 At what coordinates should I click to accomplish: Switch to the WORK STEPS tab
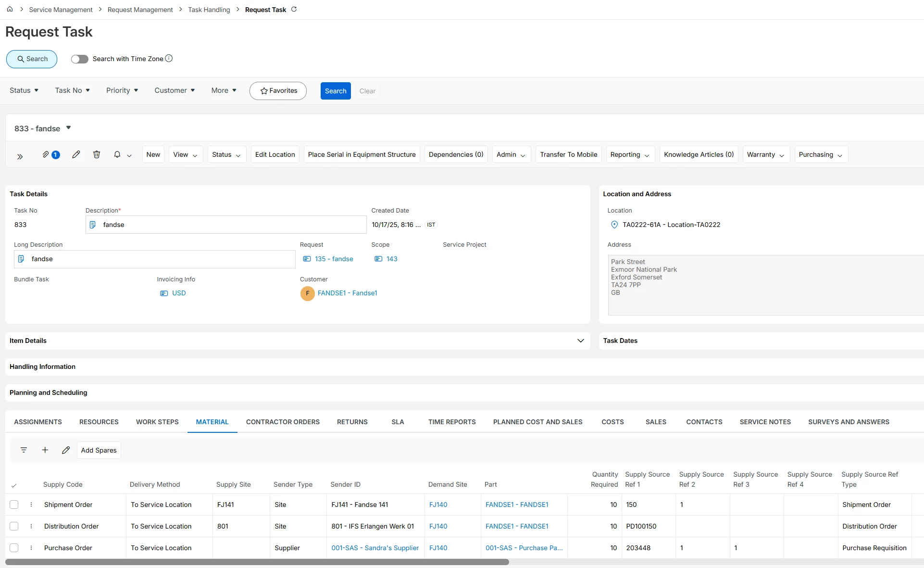click(157, 422)
